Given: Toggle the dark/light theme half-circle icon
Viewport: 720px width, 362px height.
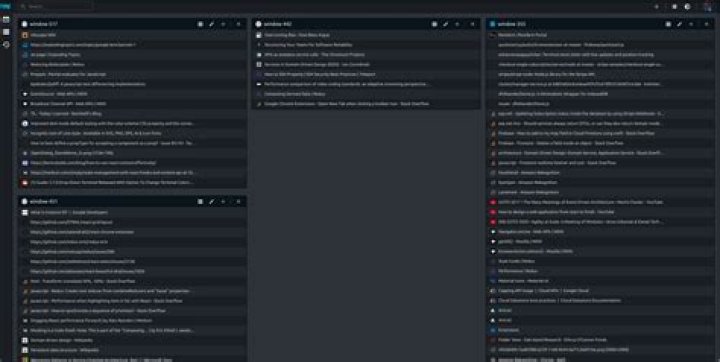Looking at the screenshot, I should pyautogui.click(x=687, y=6).
